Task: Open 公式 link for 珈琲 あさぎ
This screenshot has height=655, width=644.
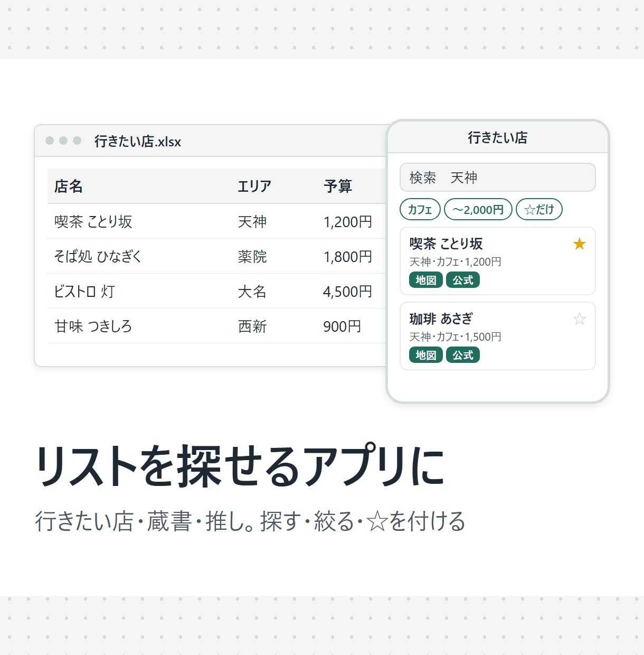Action: [463, 355]
